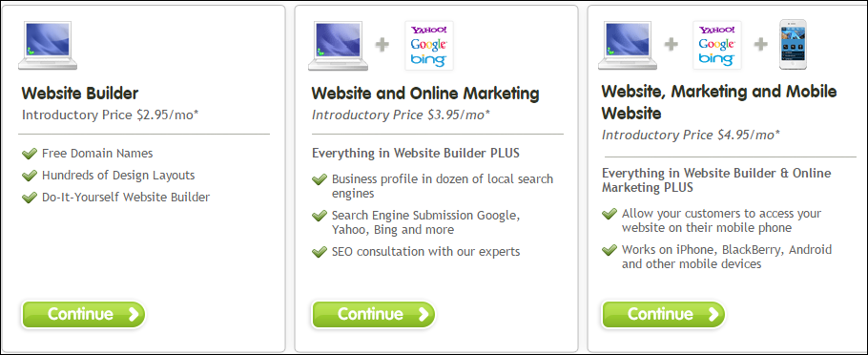Click laptop icon in Mobile Website plan
This screenshot has width=868, height=355.
pyautogui.click(x=628, y=46)
